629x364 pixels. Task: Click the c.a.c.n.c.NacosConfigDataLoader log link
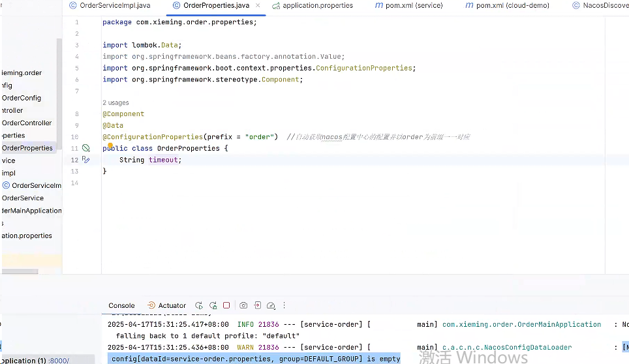507,347
